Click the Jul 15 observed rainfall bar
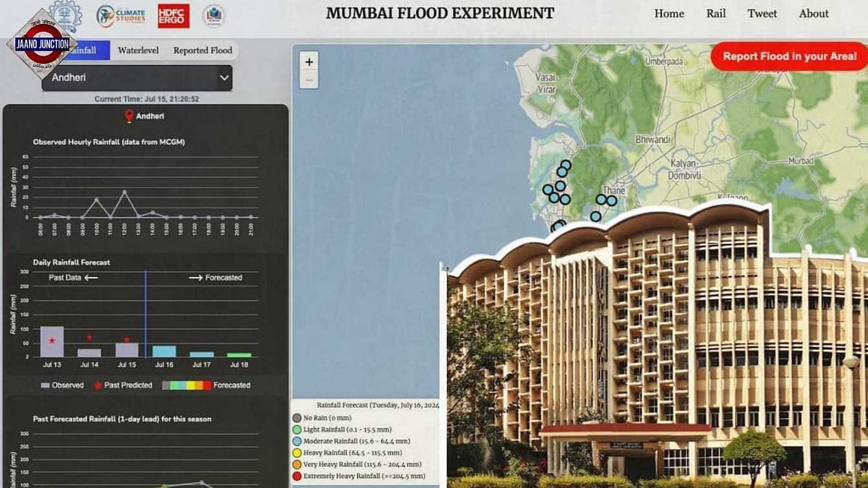The image size is (868, 488). pyautogui.click(x=127, y=349)
